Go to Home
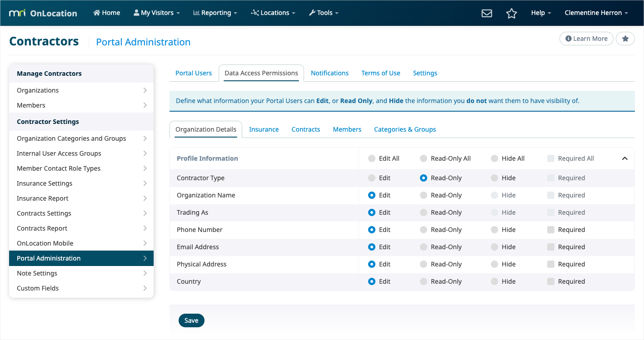The height and width of the screenshot is (340, 644). [107, 13]
